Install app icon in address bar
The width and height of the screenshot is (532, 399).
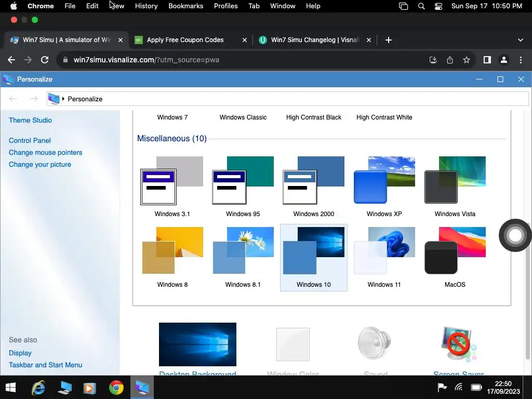(x=433, y=60)
